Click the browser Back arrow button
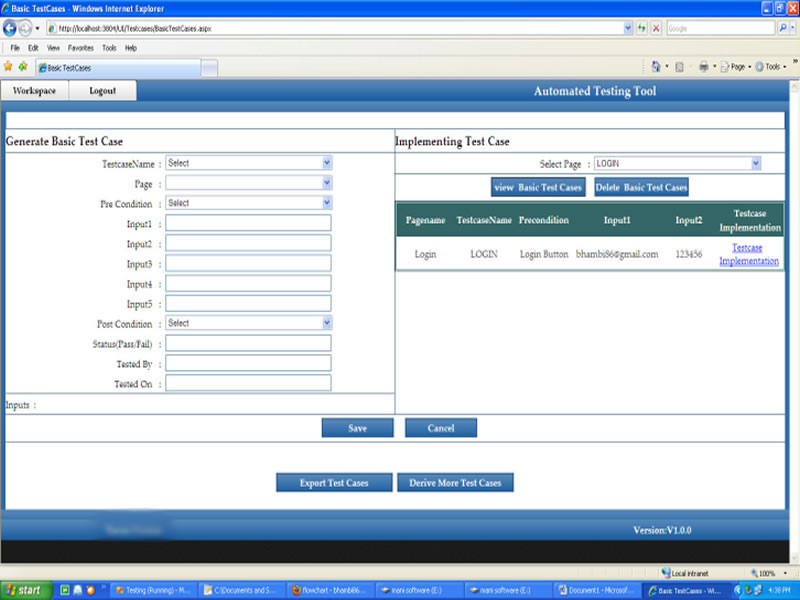Viewport: 800px width, 600px height. pos(11,28)
